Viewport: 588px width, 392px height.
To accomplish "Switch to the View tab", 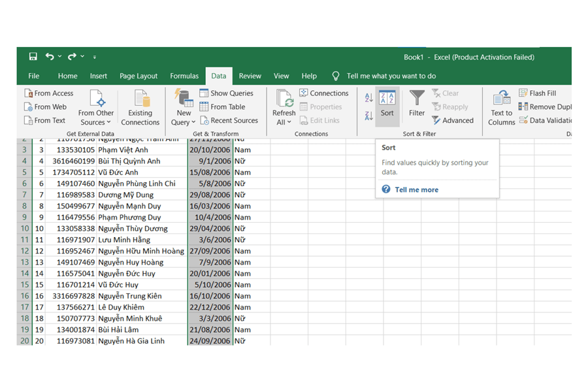I will 281,76.
